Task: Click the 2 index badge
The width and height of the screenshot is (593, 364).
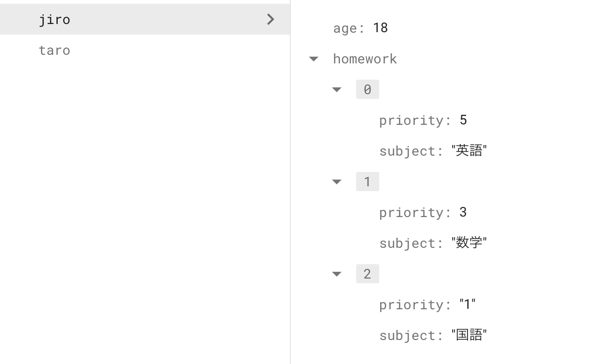Action: pos(367,274)
